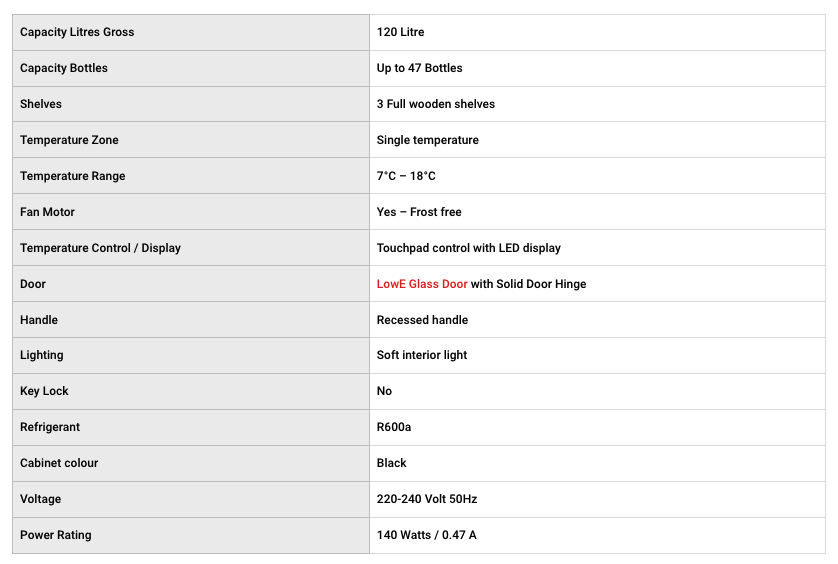This screenshot has width=838, height=564.
Task: Select the Capacity Litres Gross label
Action: coord(77,32)
